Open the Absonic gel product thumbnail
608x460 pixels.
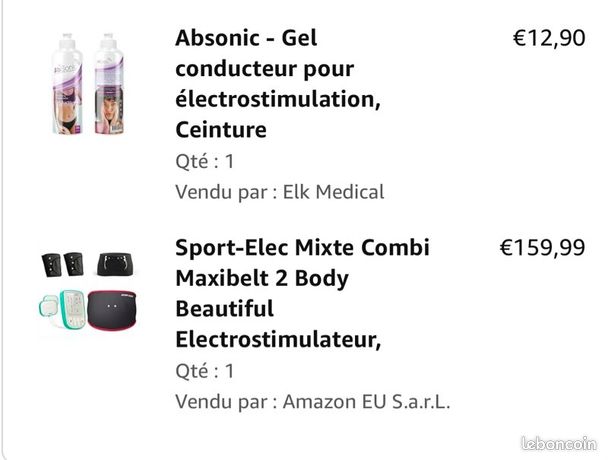coord(88,84)
